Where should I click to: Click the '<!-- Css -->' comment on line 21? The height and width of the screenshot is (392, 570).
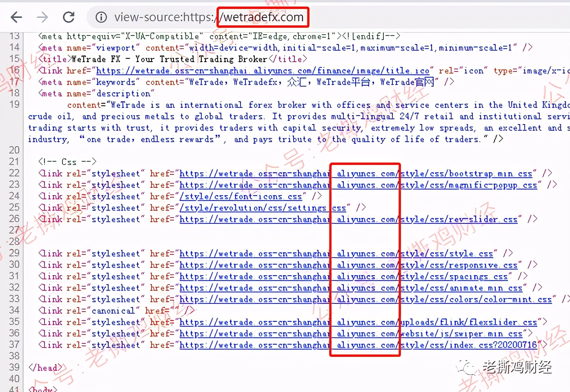(67, 162)
